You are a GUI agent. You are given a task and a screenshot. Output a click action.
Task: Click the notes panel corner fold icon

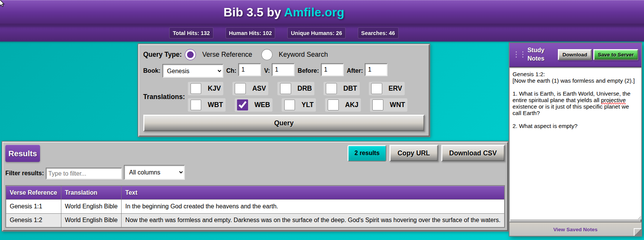click(637, 232)
